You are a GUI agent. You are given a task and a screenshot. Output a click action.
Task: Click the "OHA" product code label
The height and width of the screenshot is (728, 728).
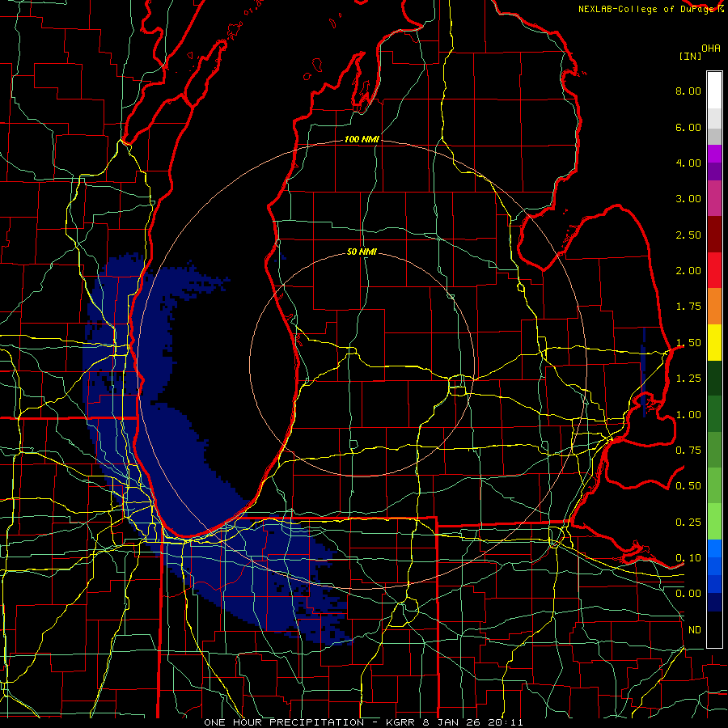click(711, 49)
